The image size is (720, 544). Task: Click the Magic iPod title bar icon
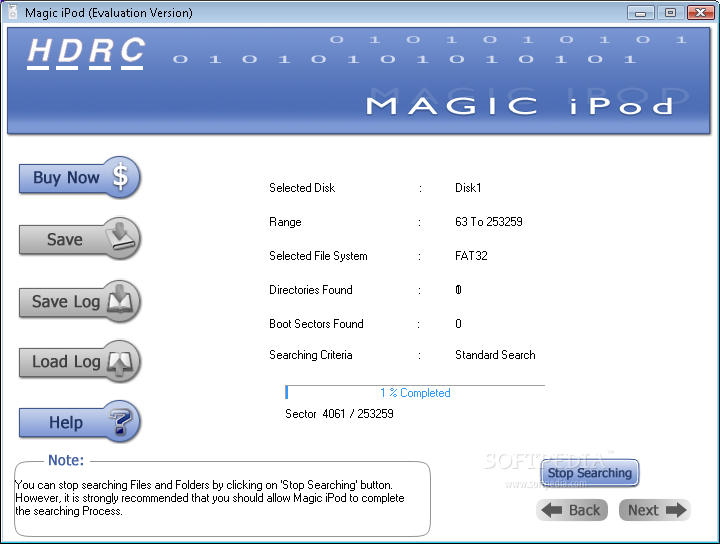pos(13,12)
